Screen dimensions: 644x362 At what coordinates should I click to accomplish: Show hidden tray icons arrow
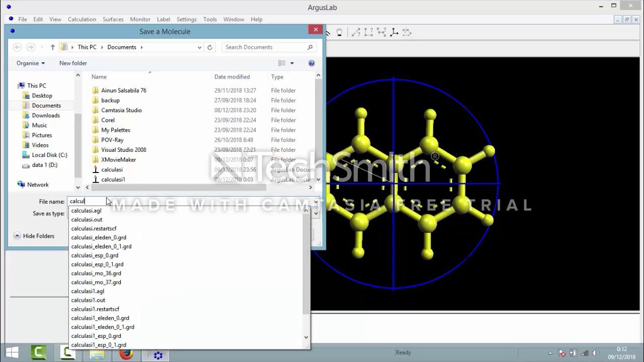coord(550,353)
